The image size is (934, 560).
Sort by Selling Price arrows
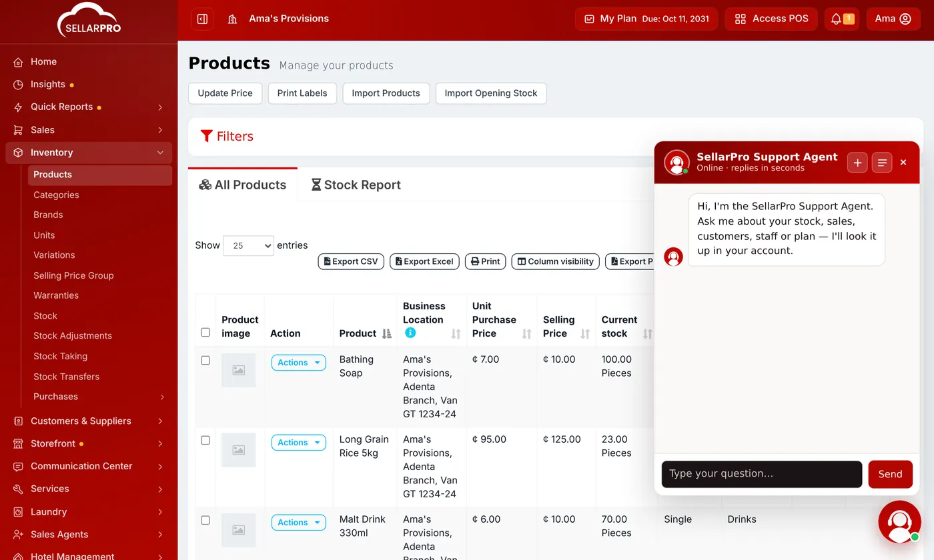(x=585, y=333)
